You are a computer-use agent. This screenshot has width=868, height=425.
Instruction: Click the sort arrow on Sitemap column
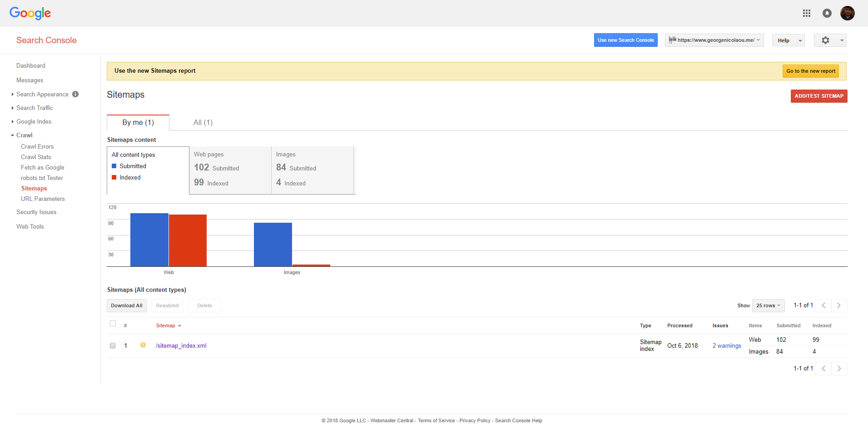coord(179,326)
